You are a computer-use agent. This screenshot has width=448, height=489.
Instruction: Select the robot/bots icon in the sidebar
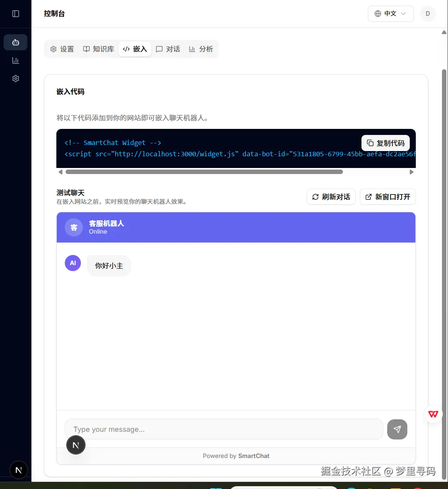[15, 42]
